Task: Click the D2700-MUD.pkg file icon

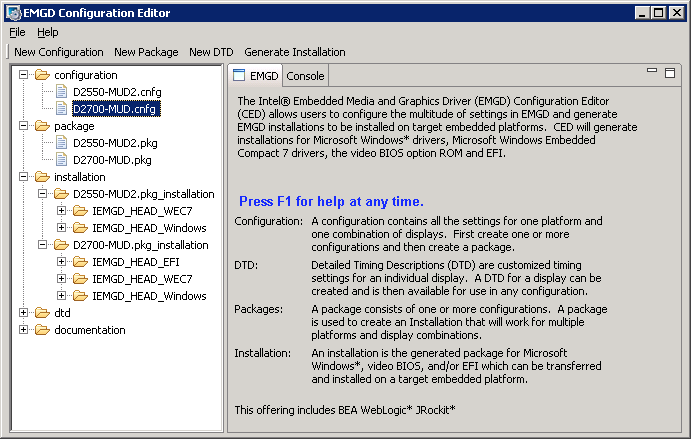Action: (61, 160)
